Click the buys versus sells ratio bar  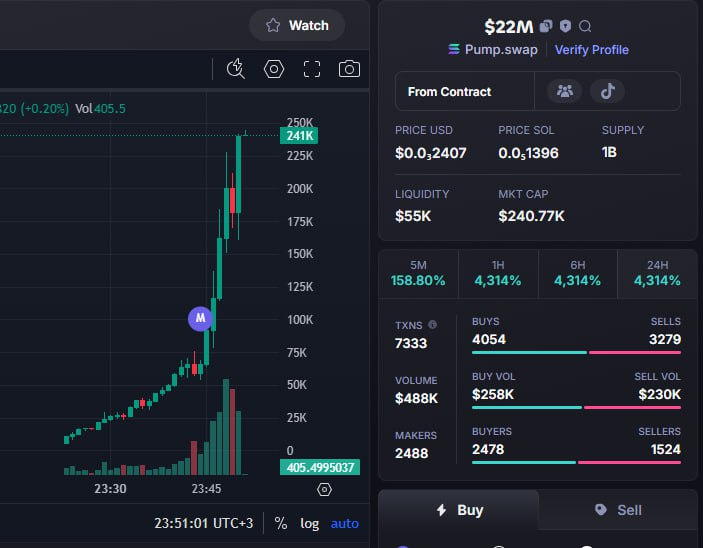click(577, 352)
